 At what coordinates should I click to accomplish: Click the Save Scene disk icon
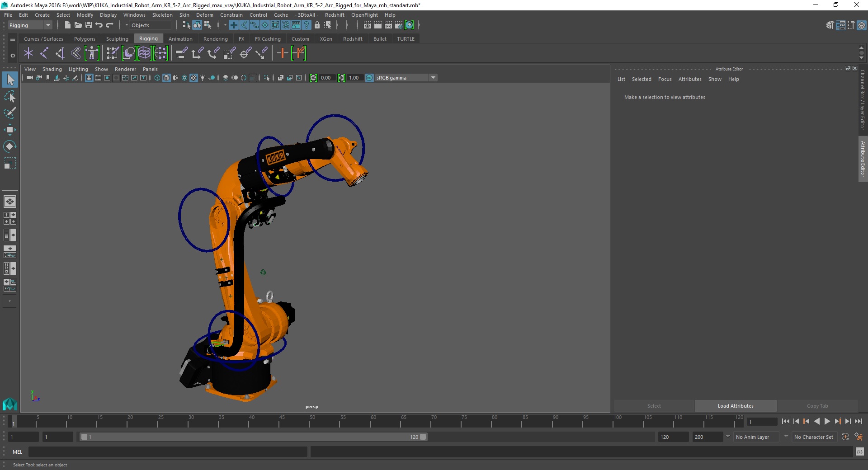[x=89, y=25]
